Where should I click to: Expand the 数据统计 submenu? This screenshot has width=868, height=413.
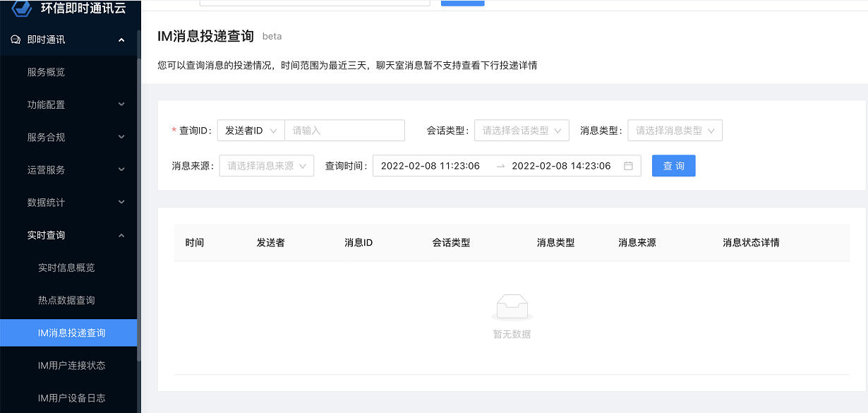pos(121,202)
